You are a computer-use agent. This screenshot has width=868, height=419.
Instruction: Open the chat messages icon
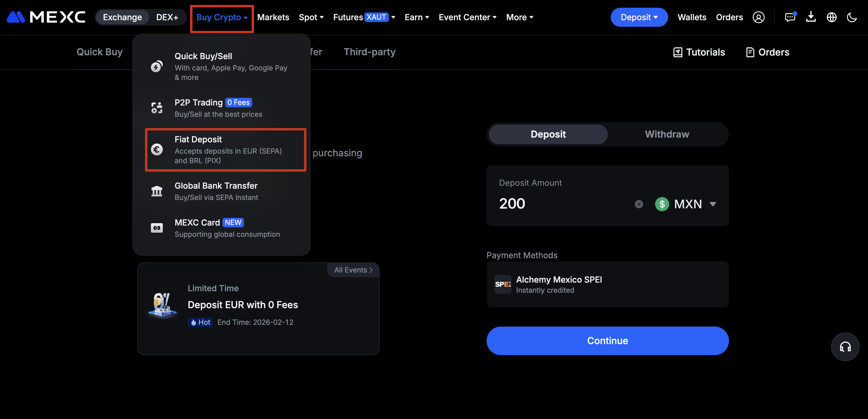790,17
